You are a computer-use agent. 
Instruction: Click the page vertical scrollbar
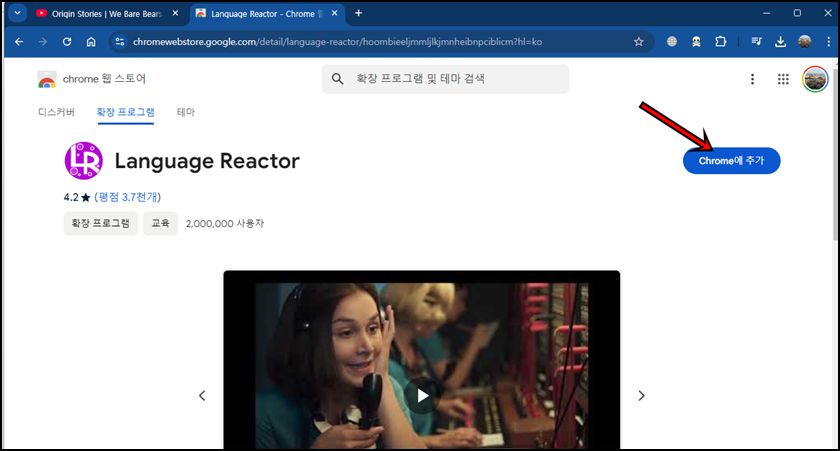[x=835, y=155]
